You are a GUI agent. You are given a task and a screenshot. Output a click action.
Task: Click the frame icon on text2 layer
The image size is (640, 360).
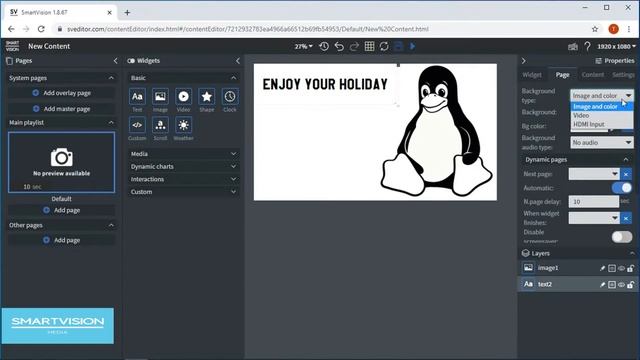pos(612,284)
